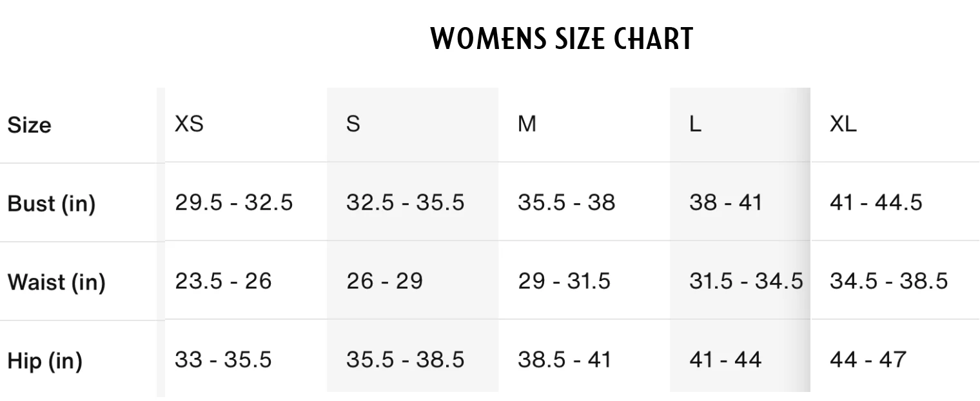Click XL bust value 41 - 44.5
This screenshot has width=980, height=401.
[876, 203]
